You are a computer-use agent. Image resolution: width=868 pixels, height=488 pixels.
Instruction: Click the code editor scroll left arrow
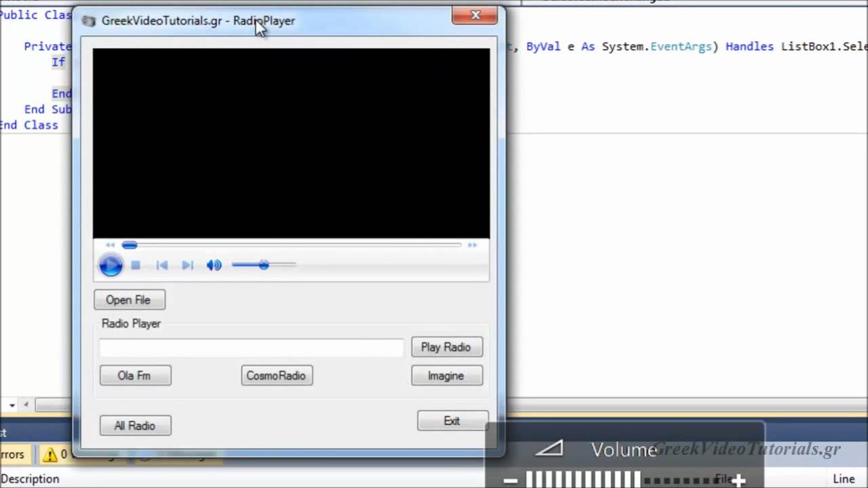point(26,405)
